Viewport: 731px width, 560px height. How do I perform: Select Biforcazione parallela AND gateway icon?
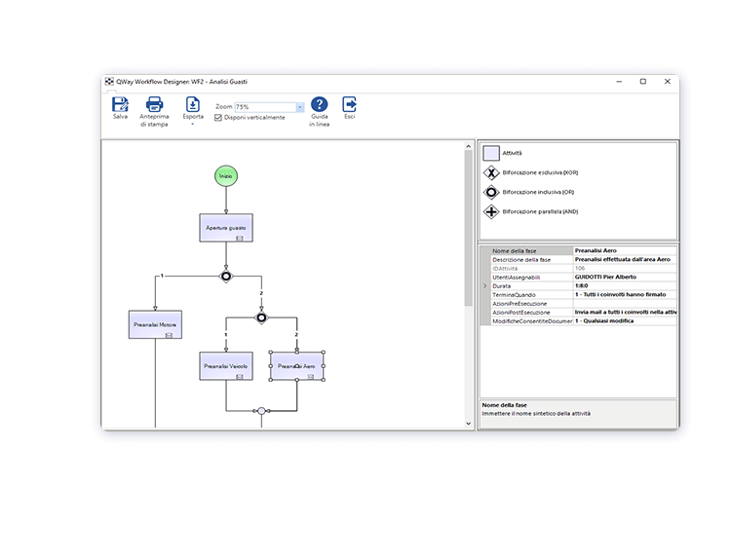pyautogui.click(x=491, y=211)
